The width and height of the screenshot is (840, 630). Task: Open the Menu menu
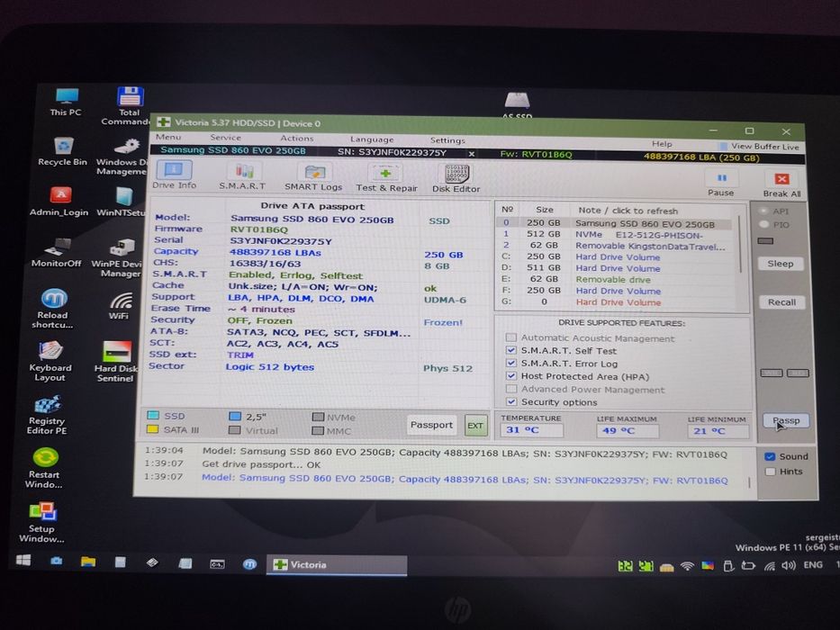[x=168, y=137]
